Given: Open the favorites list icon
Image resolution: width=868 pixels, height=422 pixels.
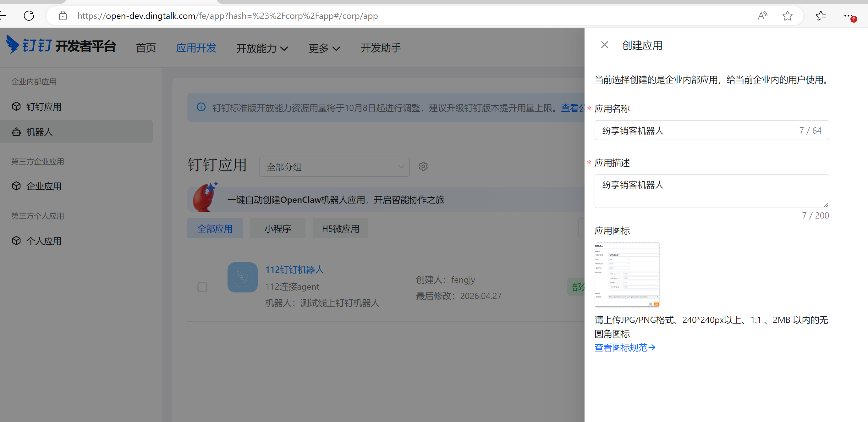Looking at the screenshot, I should 821,15.
